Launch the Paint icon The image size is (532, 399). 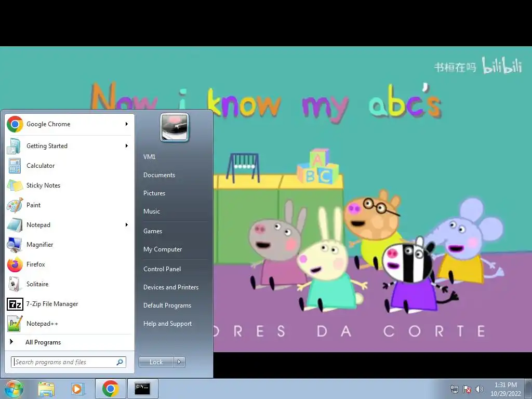(15, 205)
